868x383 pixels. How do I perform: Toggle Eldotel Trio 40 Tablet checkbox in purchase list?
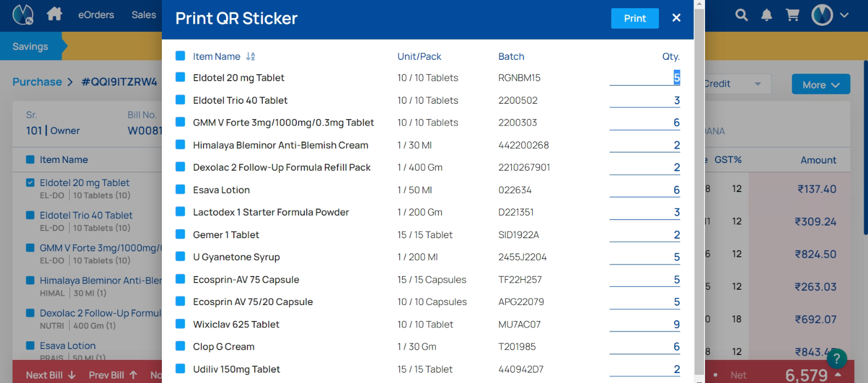[30, 215]
